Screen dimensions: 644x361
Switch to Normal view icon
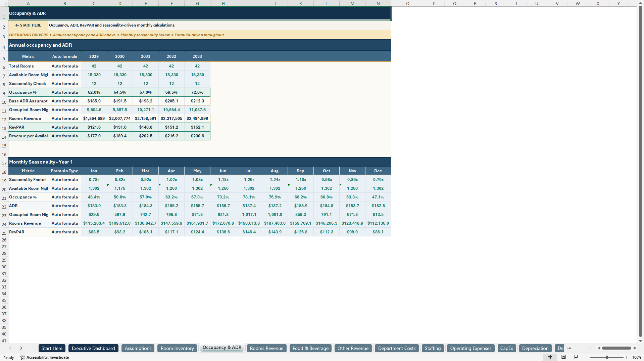[550, 357]
